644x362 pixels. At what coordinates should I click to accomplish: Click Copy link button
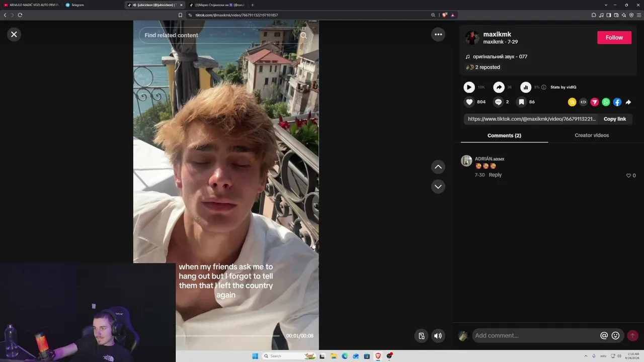point(615,119)
